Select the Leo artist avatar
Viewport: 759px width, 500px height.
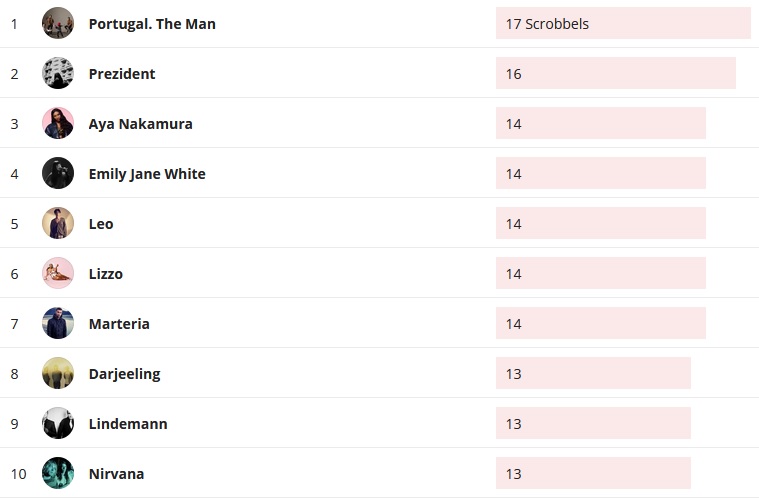point(58,223)
